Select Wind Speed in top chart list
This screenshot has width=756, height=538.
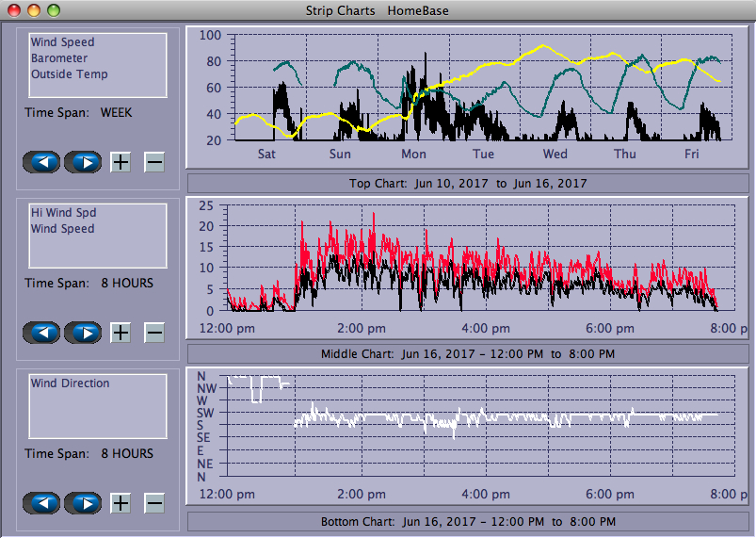click(x=62, y=42)
